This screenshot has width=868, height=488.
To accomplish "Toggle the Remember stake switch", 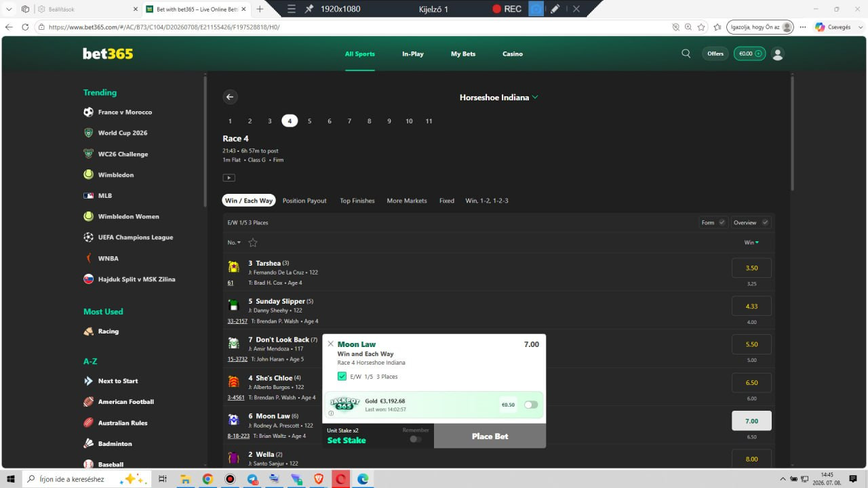I will tap(416, 439).
